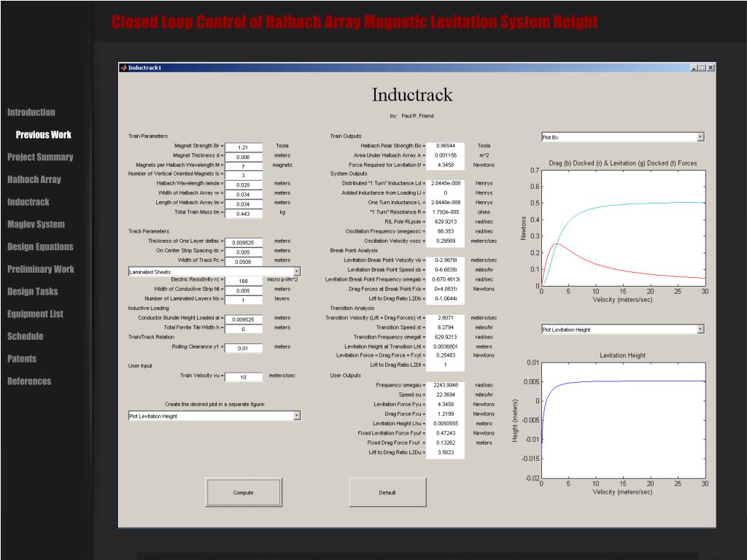The width and height of the screenshot is (747, 560).
Task: Open the Plot Bx dropdown
Action: click(x=623, y=137)
